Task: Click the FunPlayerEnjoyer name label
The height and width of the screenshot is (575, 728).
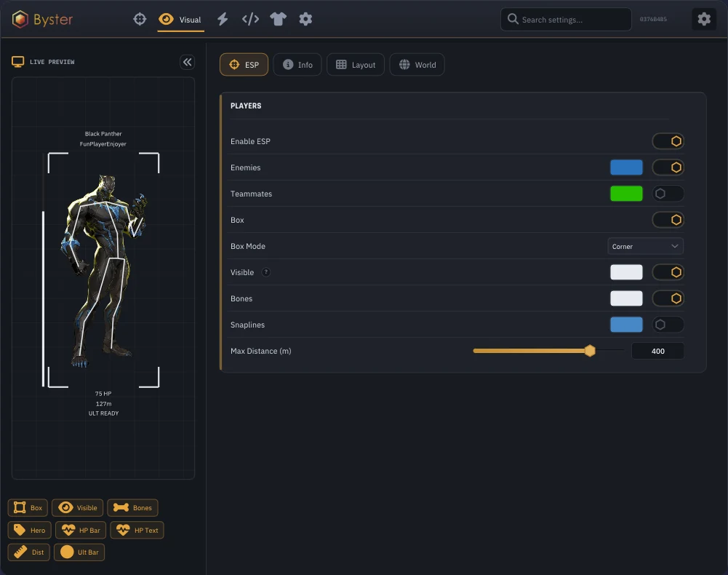Action: 103,144
